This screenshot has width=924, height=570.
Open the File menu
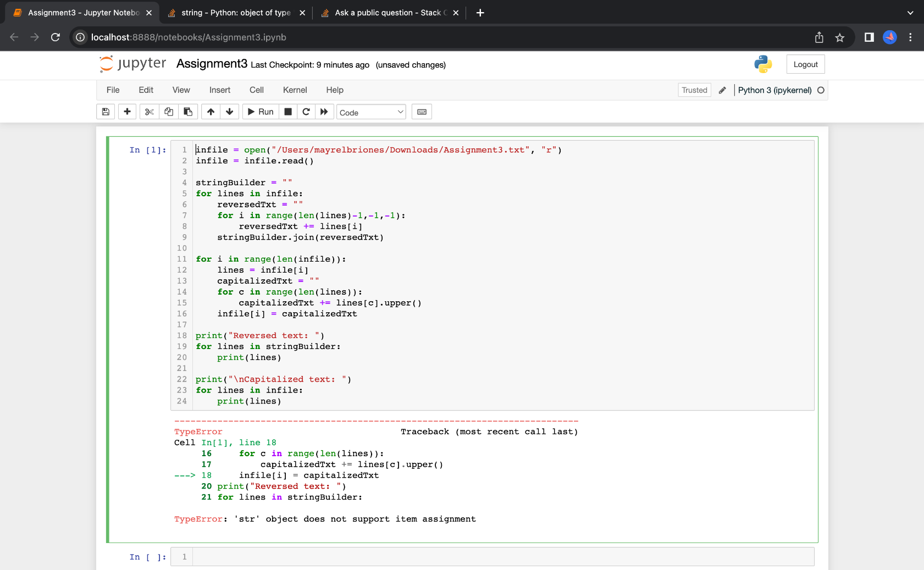113,90
